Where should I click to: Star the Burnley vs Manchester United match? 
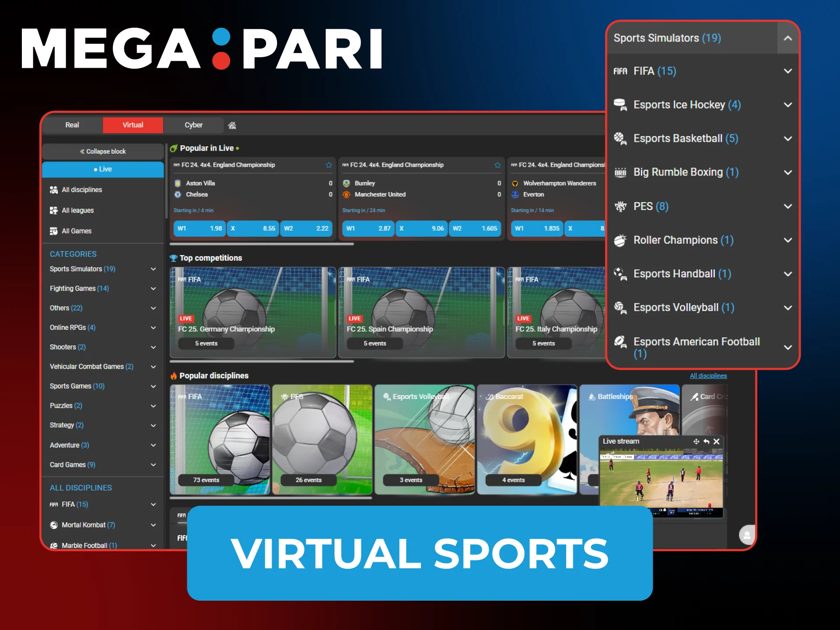tap(497, 165)
